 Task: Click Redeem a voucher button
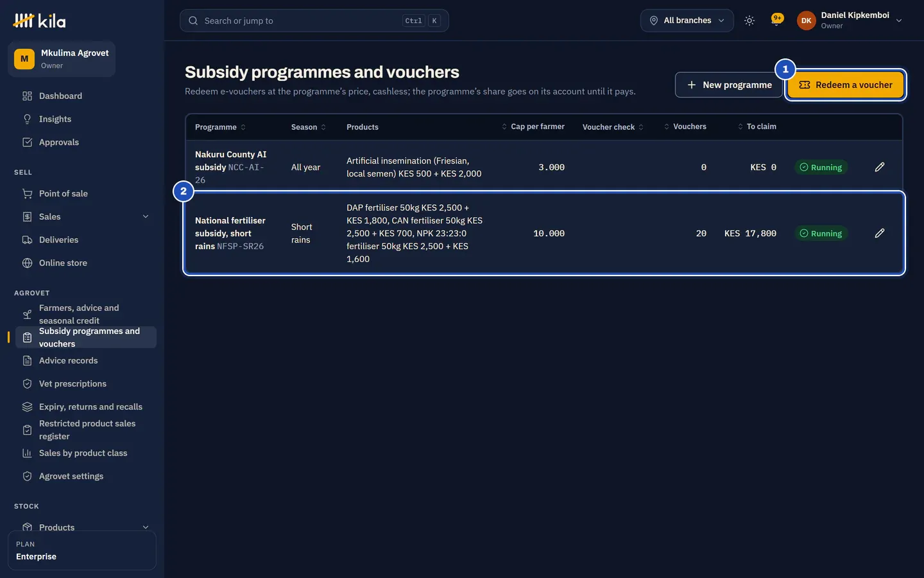pos(846,85)
